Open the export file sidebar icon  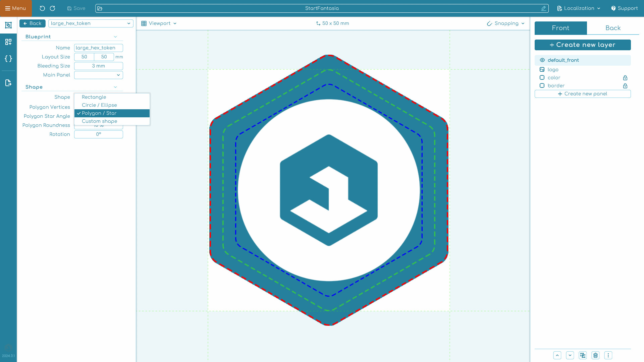click(8, 83)
